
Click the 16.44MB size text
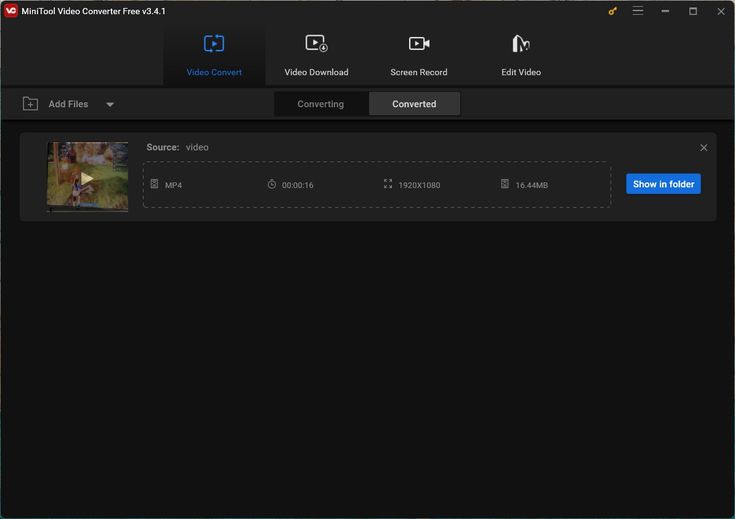(x=532, y=185)
